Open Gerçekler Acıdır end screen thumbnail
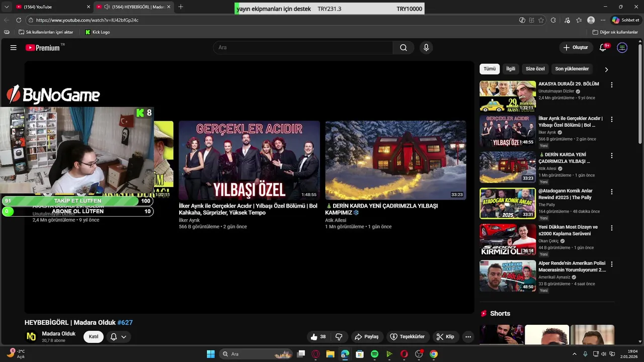The width and height of the screenshot is (644, 362). pos(249,160)
